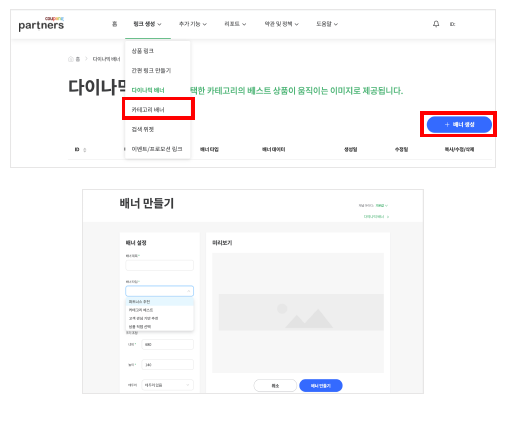Viewport: 522px width, 433px height.
Task: Click the 미리보기 heading
Action: click(x=222, y=243)
